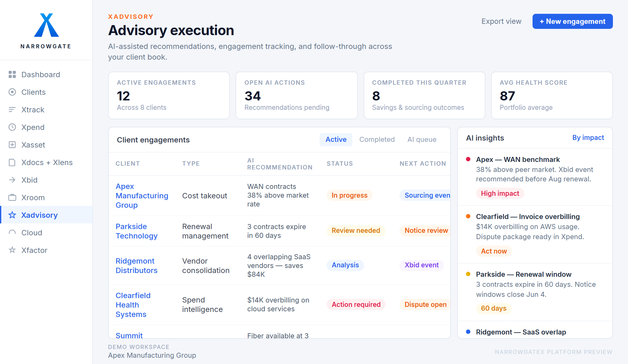Click the In progress status badge

coord(349,195)
